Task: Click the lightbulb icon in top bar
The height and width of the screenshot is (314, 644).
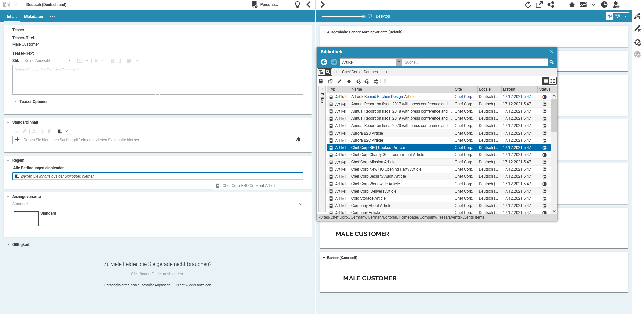Action: (297, 5)
